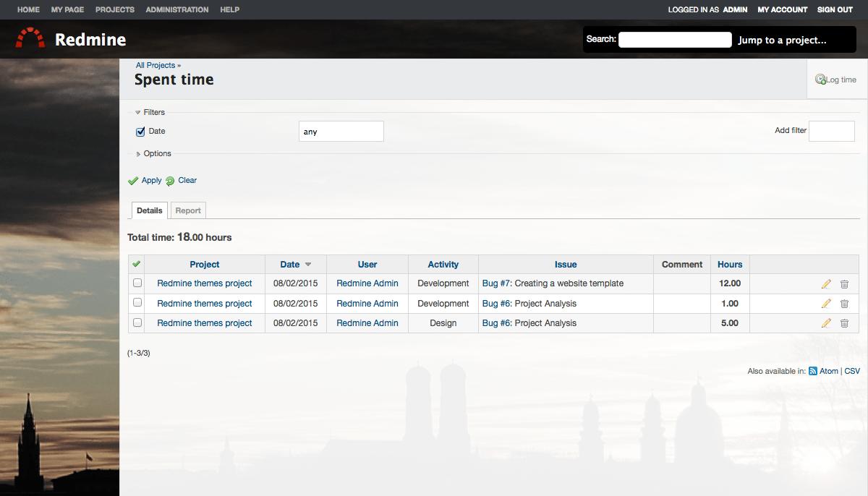Click the Atom feed icon
868x496 pixels.
(x=813, y=371)
